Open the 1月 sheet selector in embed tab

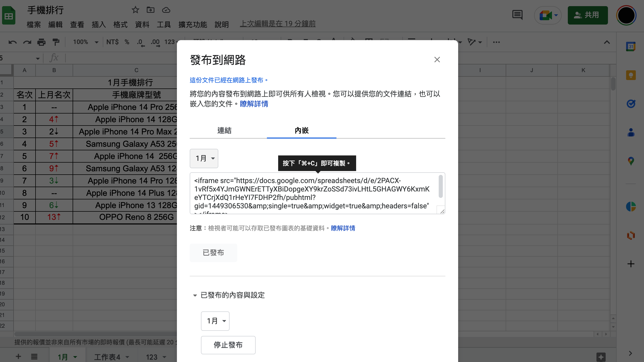tap(204, 159)
